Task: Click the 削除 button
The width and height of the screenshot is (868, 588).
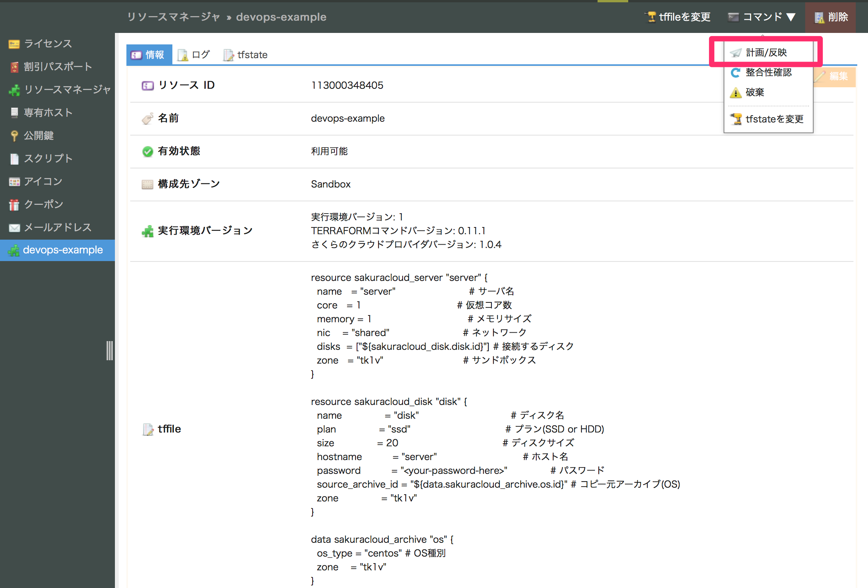Action: [830, 17]
